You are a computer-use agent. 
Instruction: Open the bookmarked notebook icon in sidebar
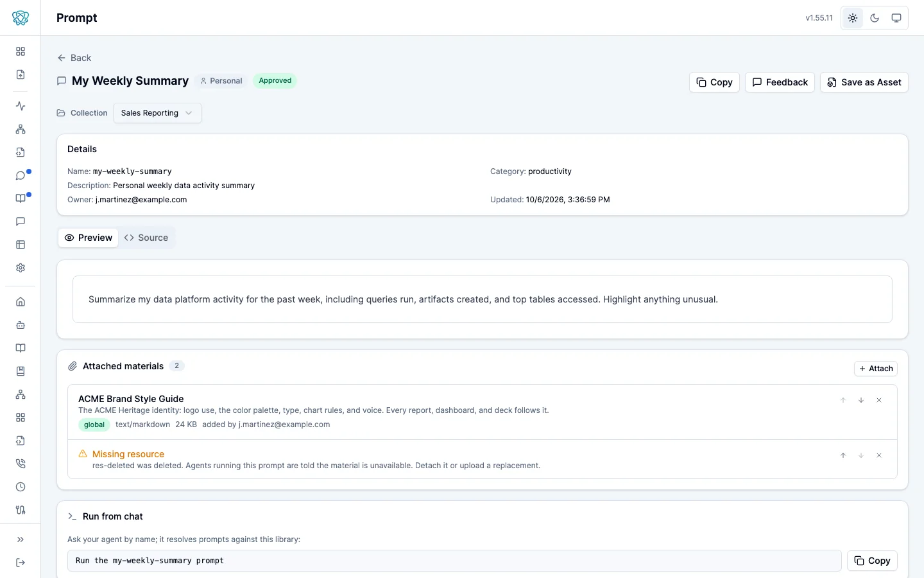[21, 371]
